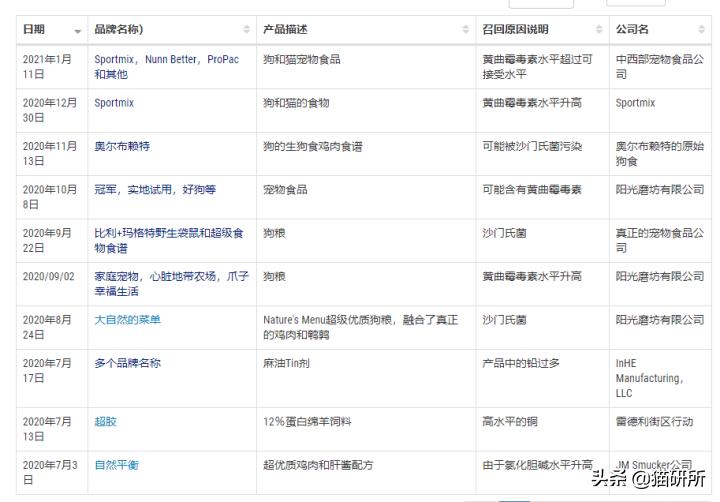The image size is (720, 502).
Task: Click the company 奥尔布赖特的原始狗食
Action: click(660, 153)
